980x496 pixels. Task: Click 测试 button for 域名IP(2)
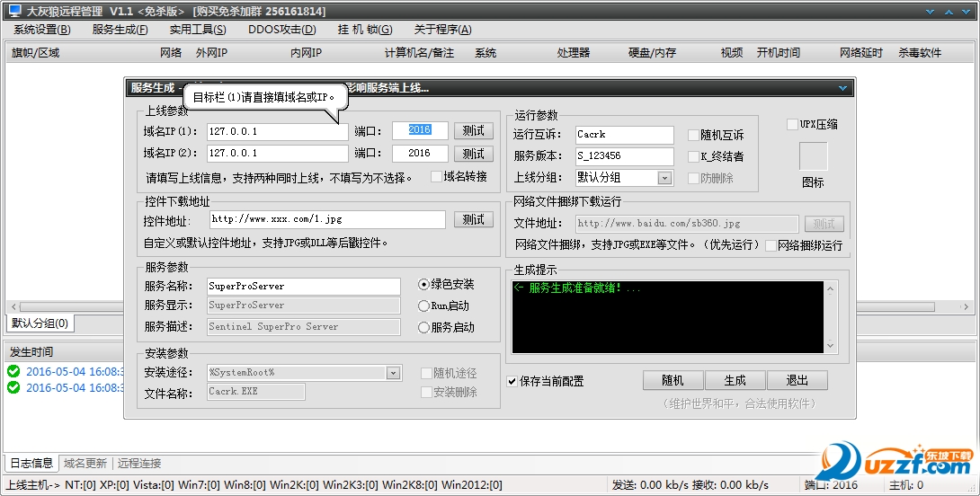pos(474,153)
